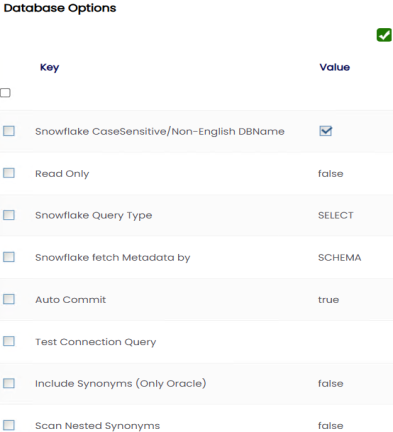
Task: Click the Value column header
Action: pyautogui.click(x=335, y=67)
